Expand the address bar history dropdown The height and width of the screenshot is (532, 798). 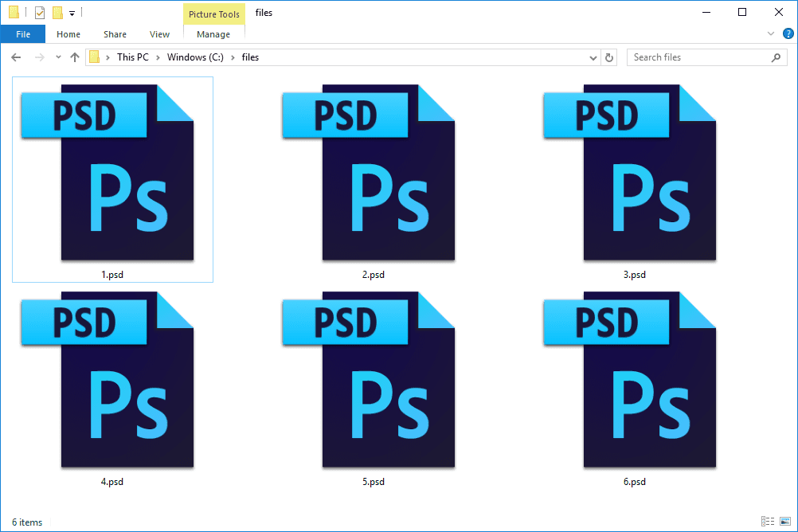593,57
